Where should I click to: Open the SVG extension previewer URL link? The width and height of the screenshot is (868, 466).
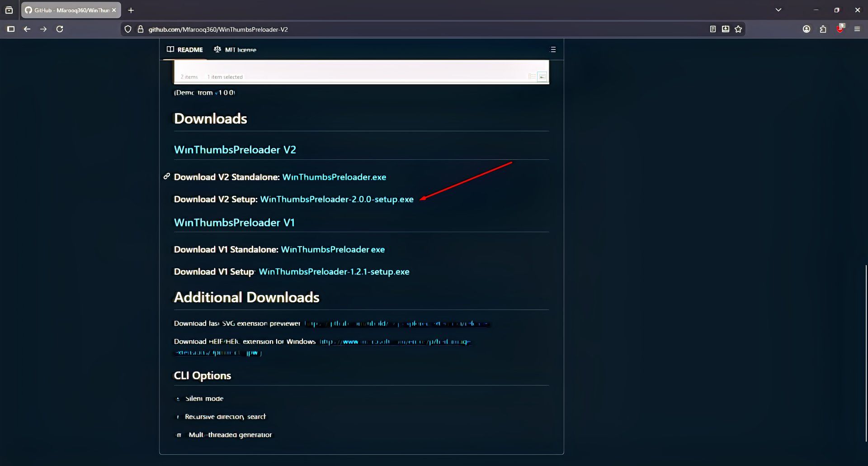396,323
